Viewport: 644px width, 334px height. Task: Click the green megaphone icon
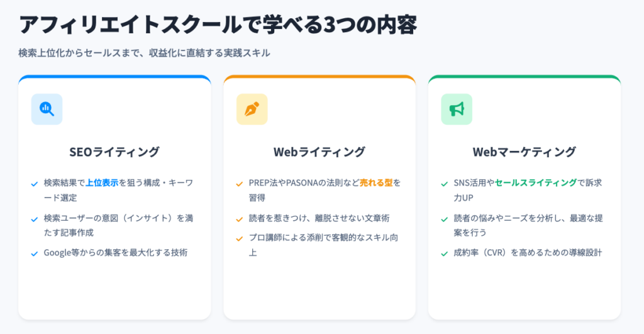click(457, 109)
